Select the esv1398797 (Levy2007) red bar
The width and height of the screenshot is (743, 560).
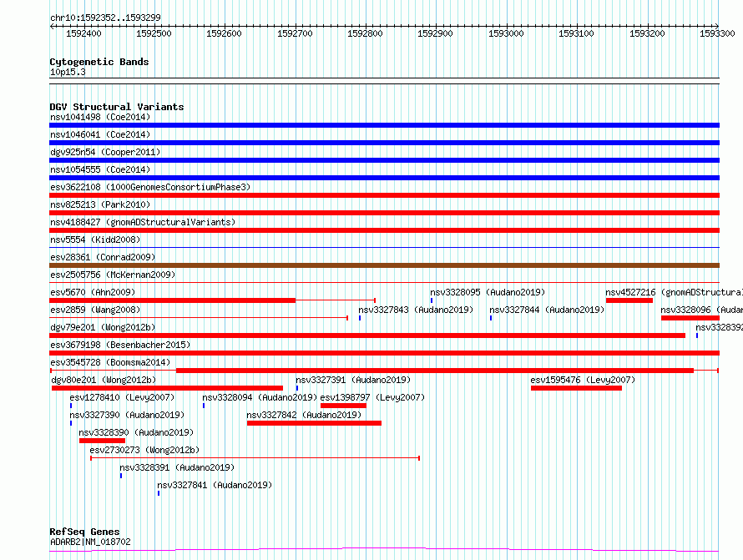click(344, 406)
